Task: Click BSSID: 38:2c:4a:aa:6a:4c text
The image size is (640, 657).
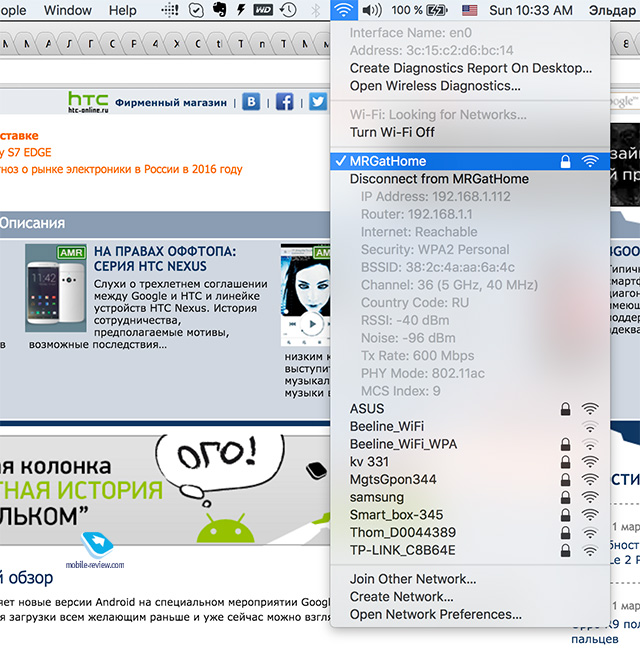Action: (438, 267)
